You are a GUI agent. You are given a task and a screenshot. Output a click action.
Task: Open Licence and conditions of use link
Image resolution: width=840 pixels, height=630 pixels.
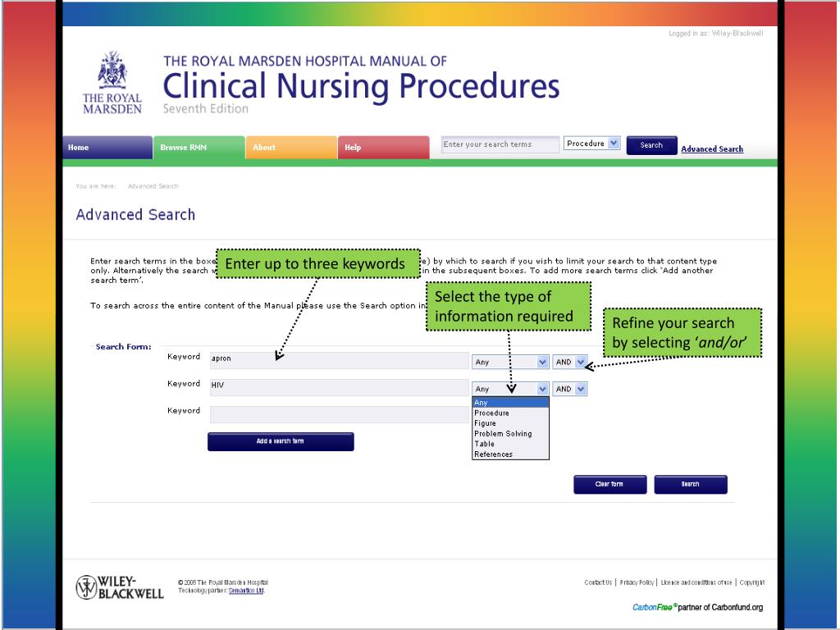click(696, 582)
